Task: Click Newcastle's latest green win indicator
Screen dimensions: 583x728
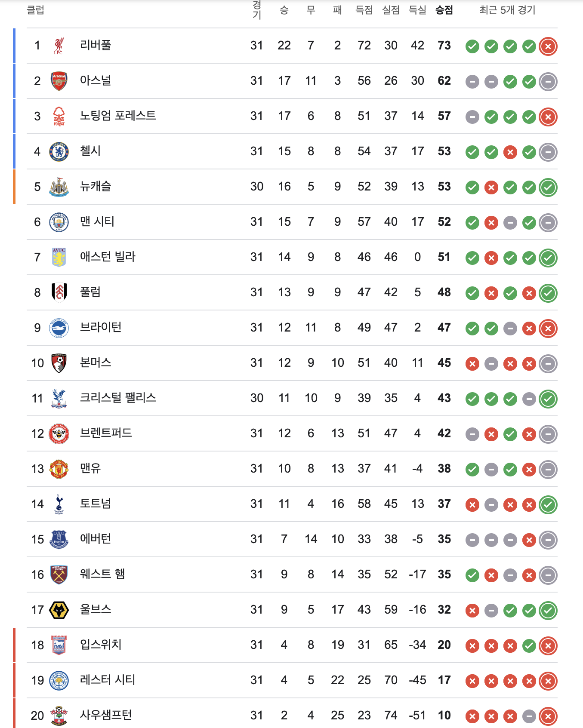Action: 548,187
